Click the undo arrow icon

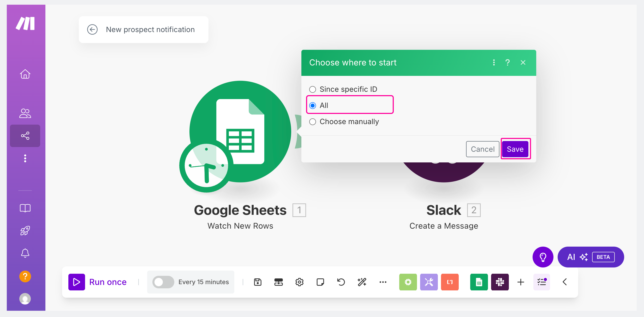click(x=341, y=282)
